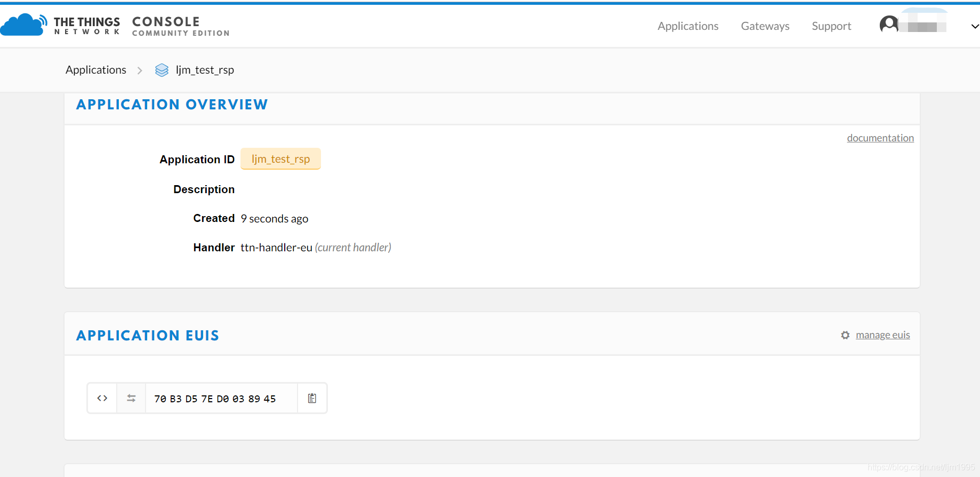Open manage euis link

click(x=882, y=335)
